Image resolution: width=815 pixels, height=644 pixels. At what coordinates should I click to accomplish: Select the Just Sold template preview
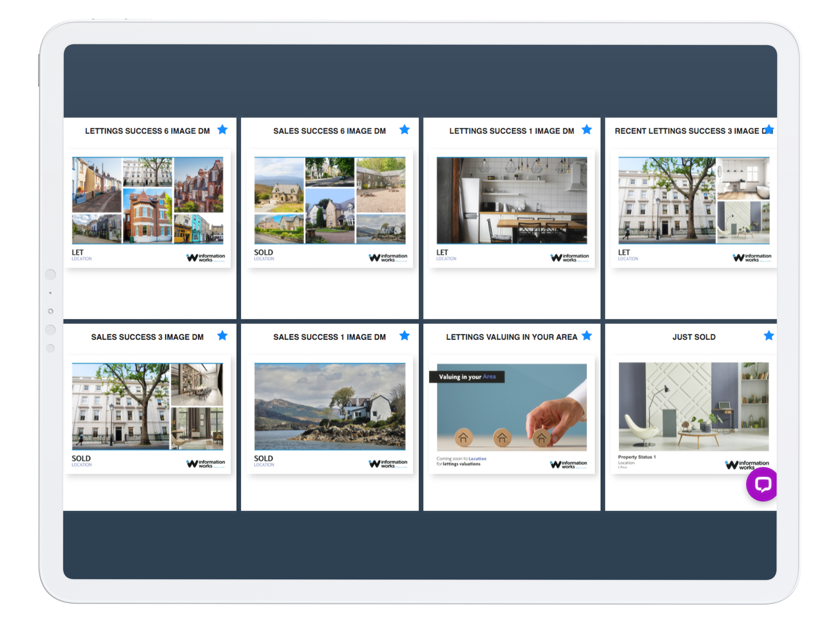coord(694,406)
